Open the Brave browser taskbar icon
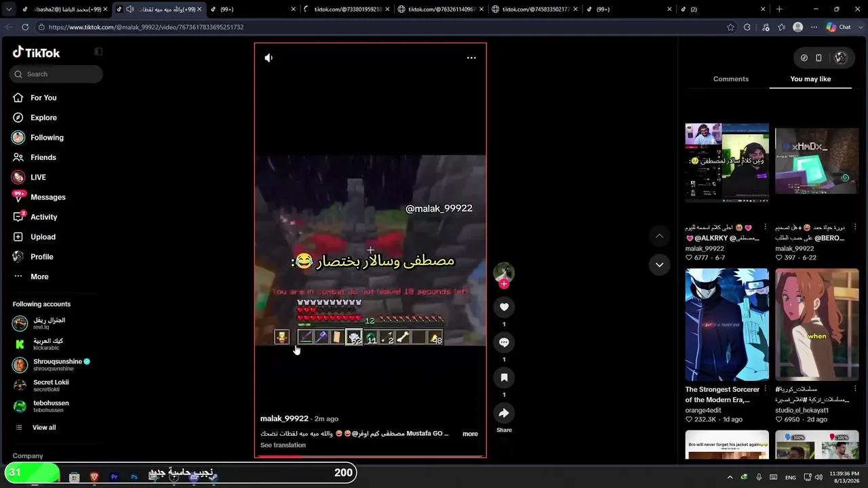868x488 pixels. point(94,477)
